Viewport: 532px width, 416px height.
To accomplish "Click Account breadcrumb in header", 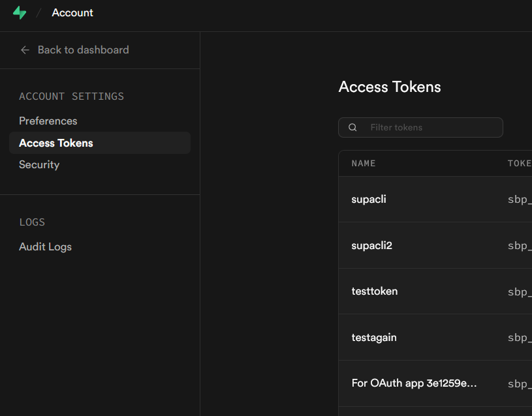I will (x=72, y=13).
